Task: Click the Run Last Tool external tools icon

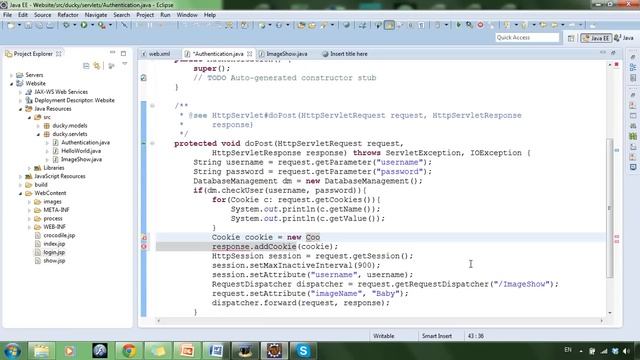Action: click(x=101, y=25)
